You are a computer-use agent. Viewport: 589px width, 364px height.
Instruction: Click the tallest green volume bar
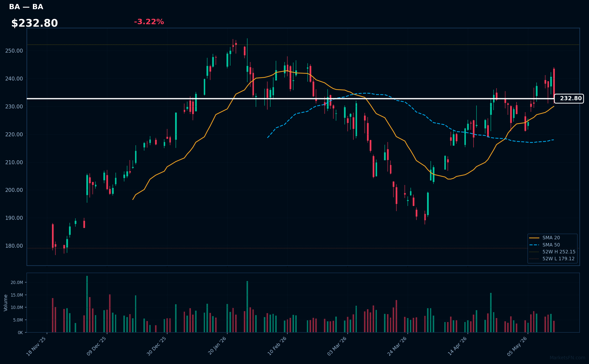tap(87, 304)
